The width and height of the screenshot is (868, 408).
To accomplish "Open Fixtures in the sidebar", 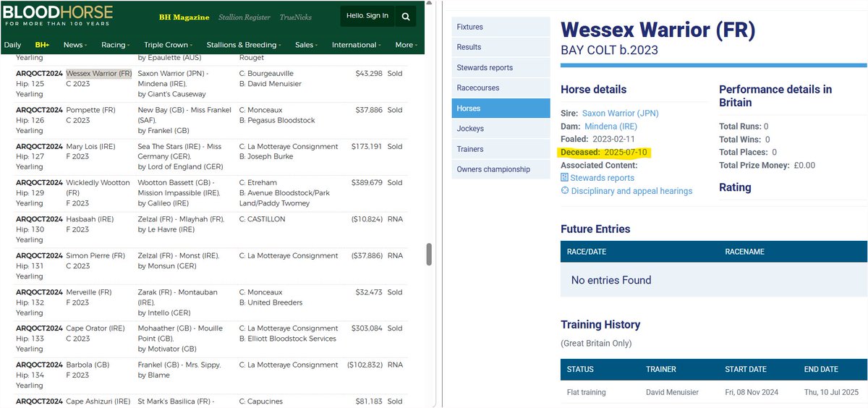I will tap(501, 27).
